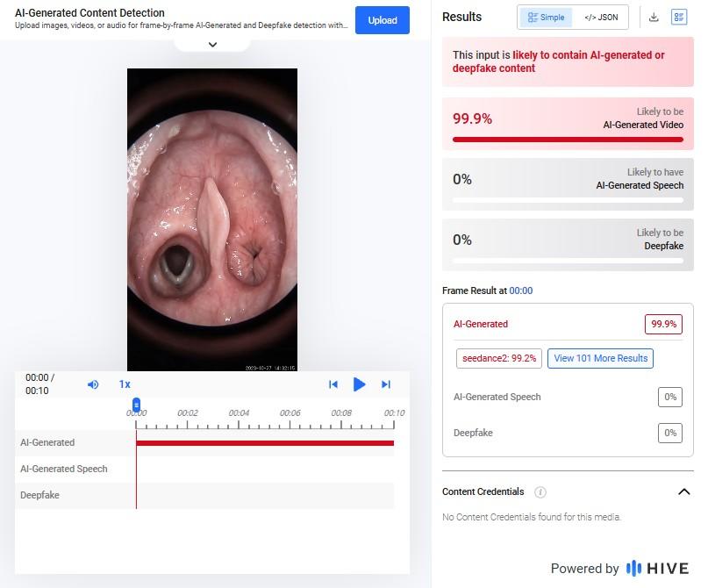Viewport: 708px width, 588px height.
Task: Mute the video volume speaker icon
Action: tap(93, 384)
